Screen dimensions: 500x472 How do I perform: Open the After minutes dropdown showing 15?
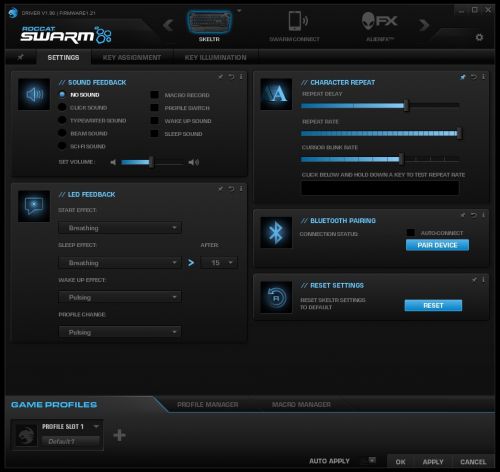pos(219,263)
